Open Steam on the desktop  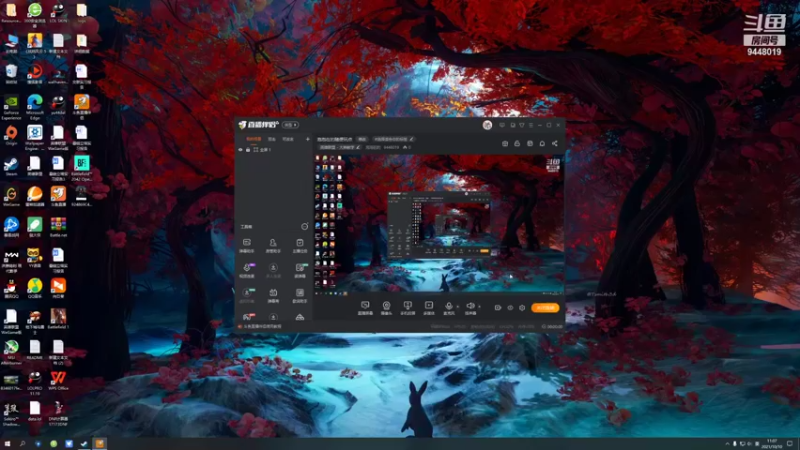pyautogui.click(x=11, y=167)
